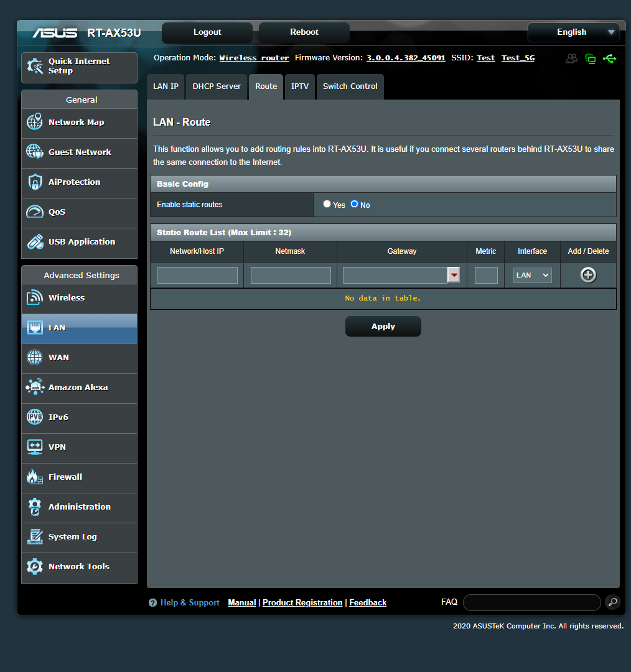Screen dimensions: 631x672
Task: Switch to the DHCP Server tab
Action: pos(217,86)
